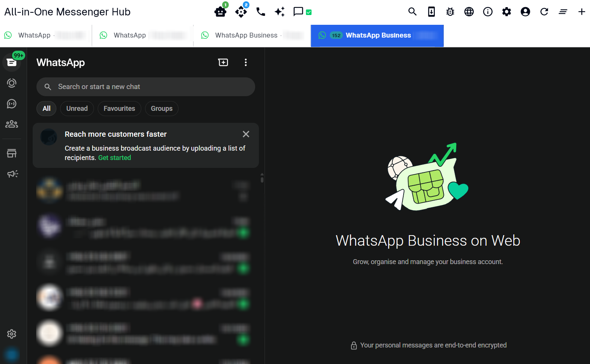Switch to the second WhatsApp tab
This screenshot has width=590, height=364.
(x=143, y=35)
